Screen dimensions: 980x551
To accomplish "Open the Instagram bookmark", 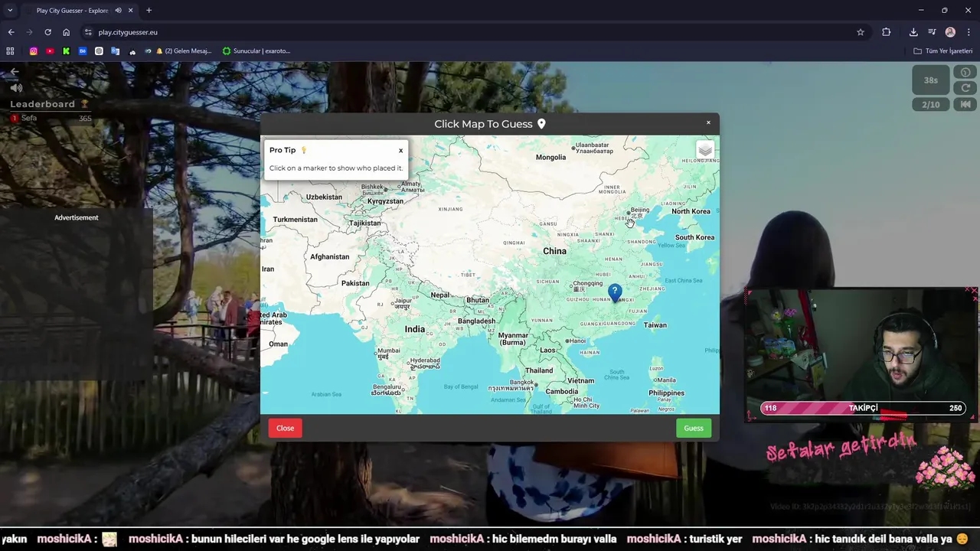I will pyautogui.click(x=34, y=51).
